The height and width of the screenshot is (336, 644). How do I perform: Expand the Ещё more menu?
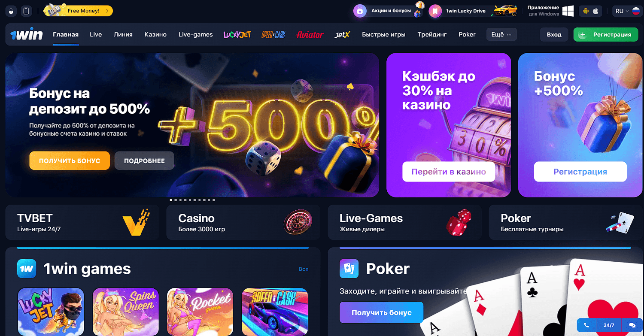click(501, 34)
